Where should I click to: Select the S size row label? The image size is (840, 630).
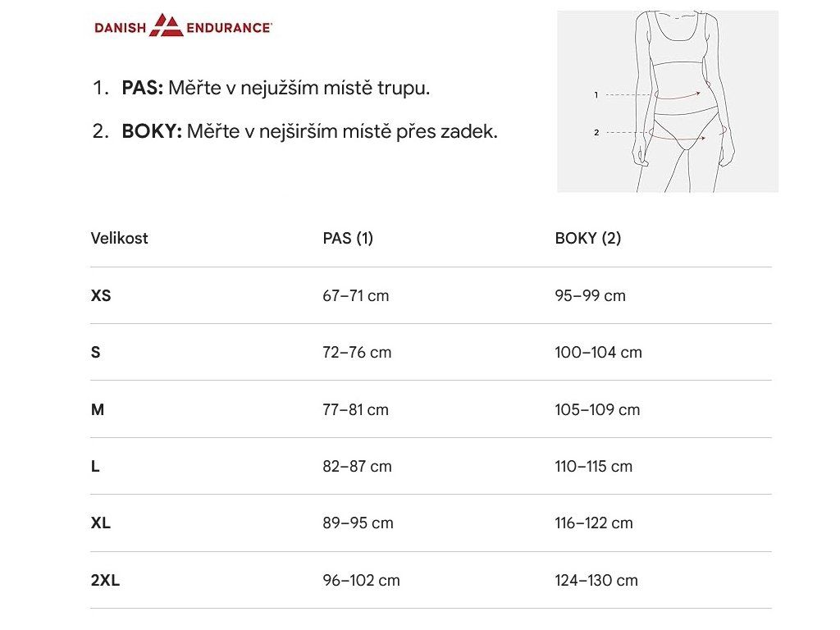96,352
